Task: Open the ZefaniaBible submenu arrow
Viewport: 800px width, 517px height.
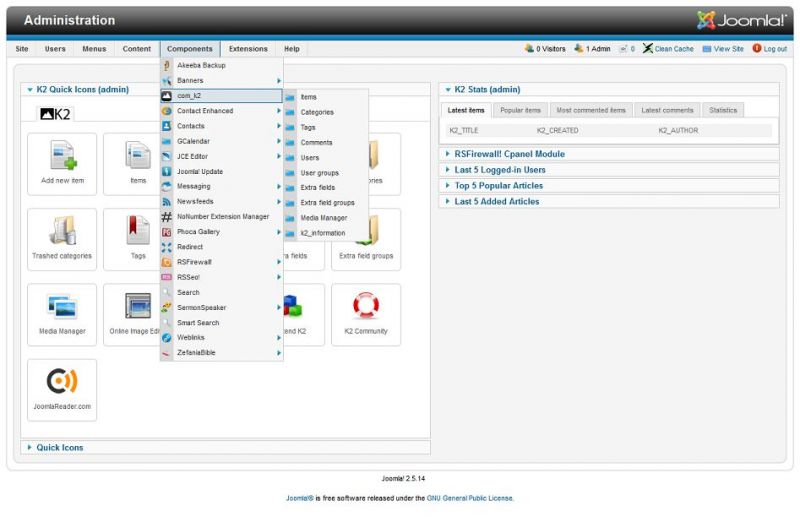Action: pyautogui.click(x=279, y=353)
